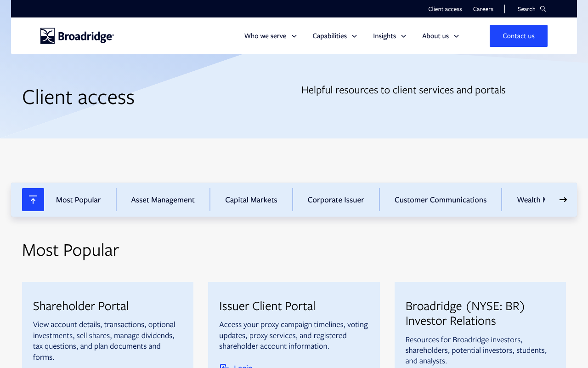This screenshot has width=588, height=368.
Task: Expand the Insights menu
Action: pyautogui.click(x=390, y=36)
